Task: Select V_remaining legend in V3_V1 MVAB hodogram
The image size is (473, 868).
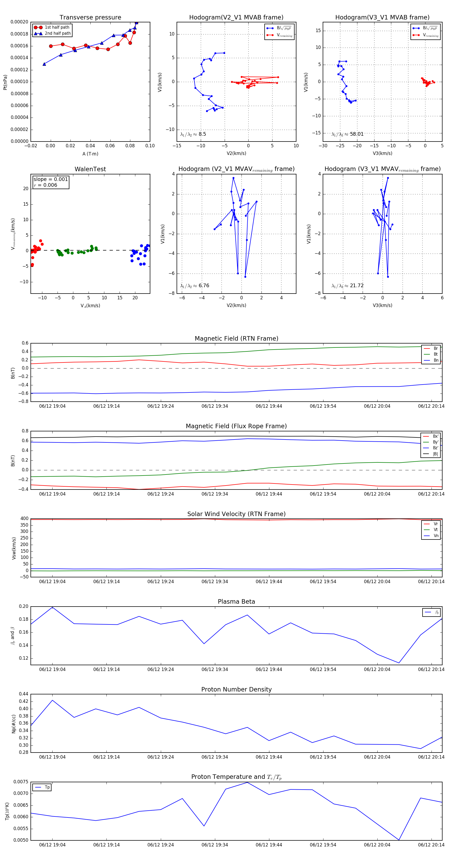Action: 425,35
